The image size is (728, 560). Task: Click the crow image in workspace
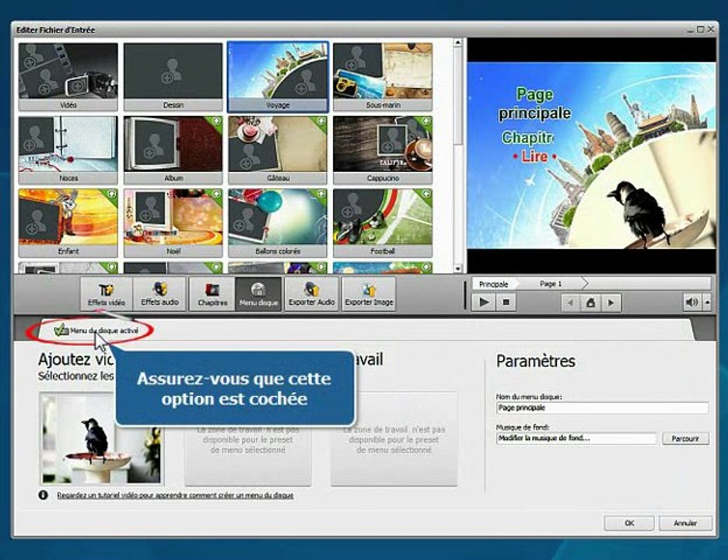(101, 439)
